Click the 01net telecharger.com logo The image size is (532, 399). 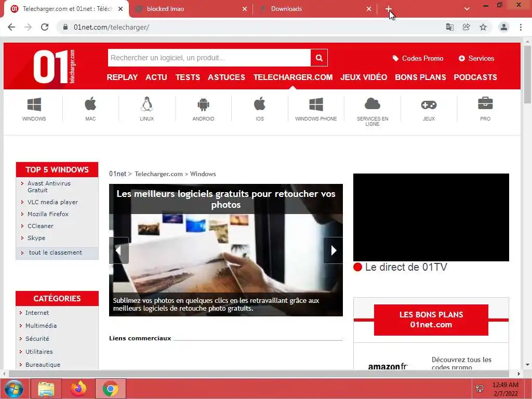[54, 66]
